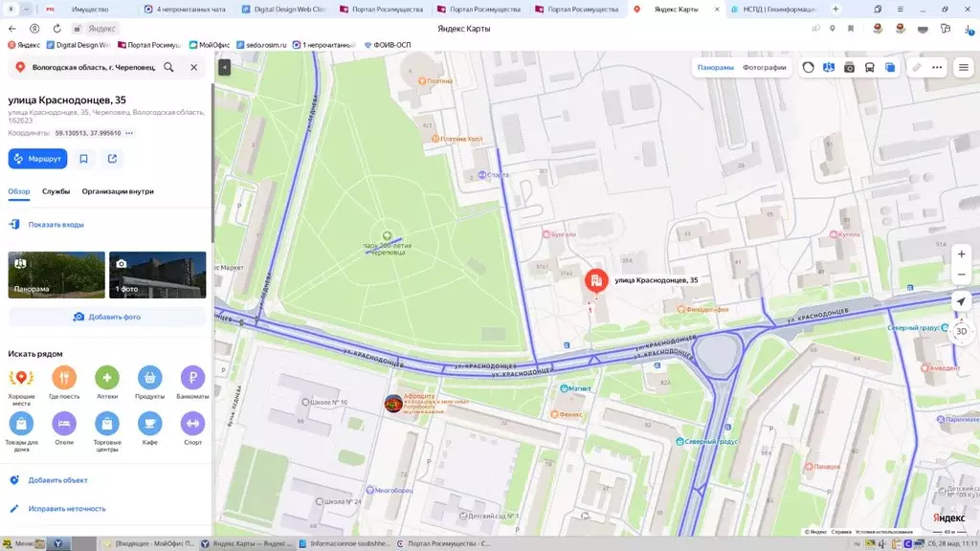The width and height of the screenshot is (980, 551).
Task: Open the map layers selector
Action: (x=890, y=68)
